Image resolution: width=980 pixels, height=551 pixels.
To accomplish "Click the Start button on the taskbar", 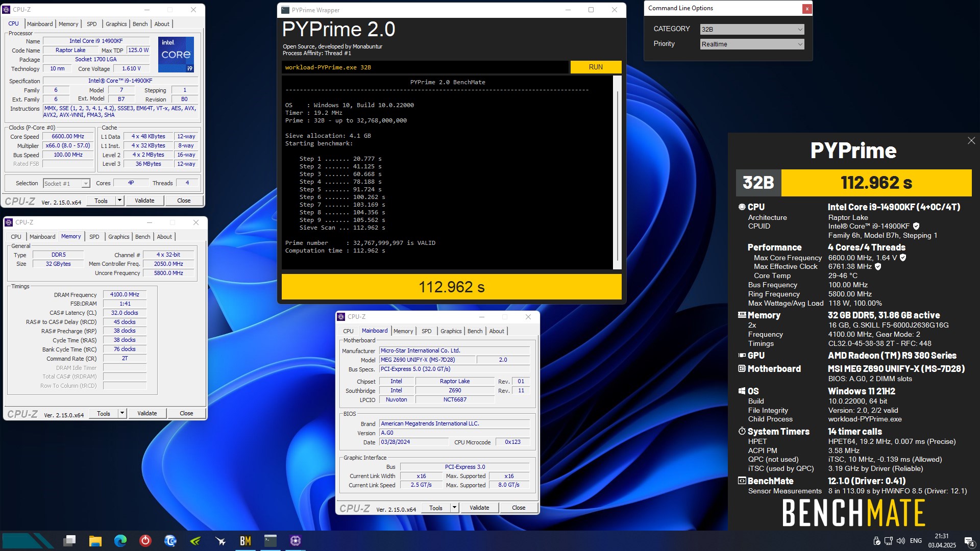I will (x=28, y=541).
